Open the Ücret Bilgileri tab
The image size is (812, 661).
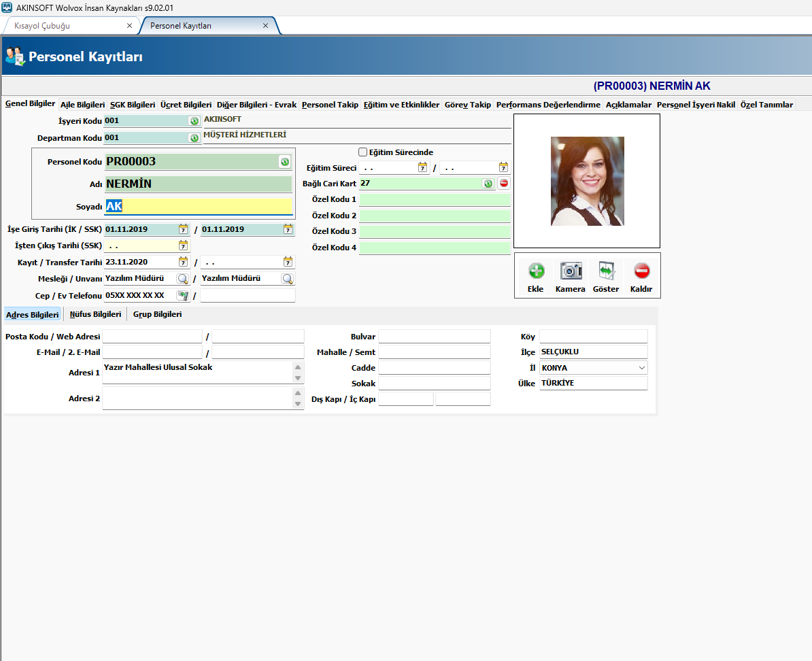tap(186, 105)
